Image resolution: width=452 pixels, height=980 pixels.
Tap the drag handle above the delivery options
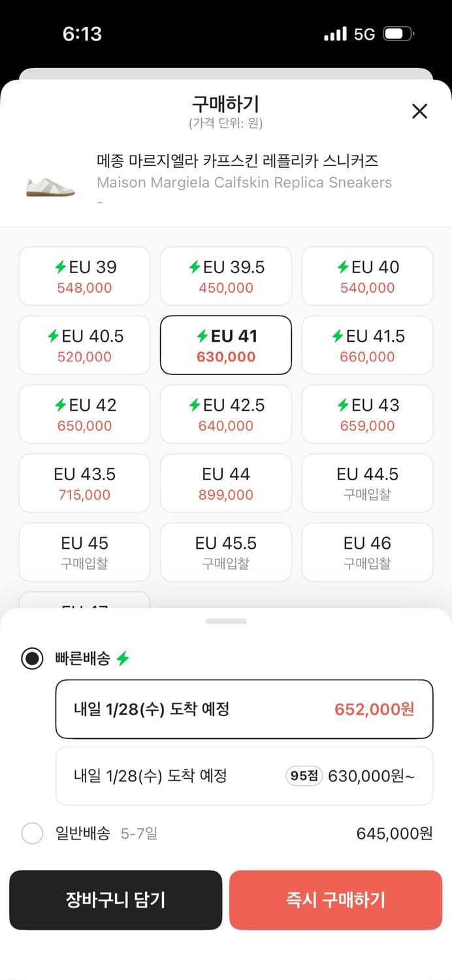[226, 621]
